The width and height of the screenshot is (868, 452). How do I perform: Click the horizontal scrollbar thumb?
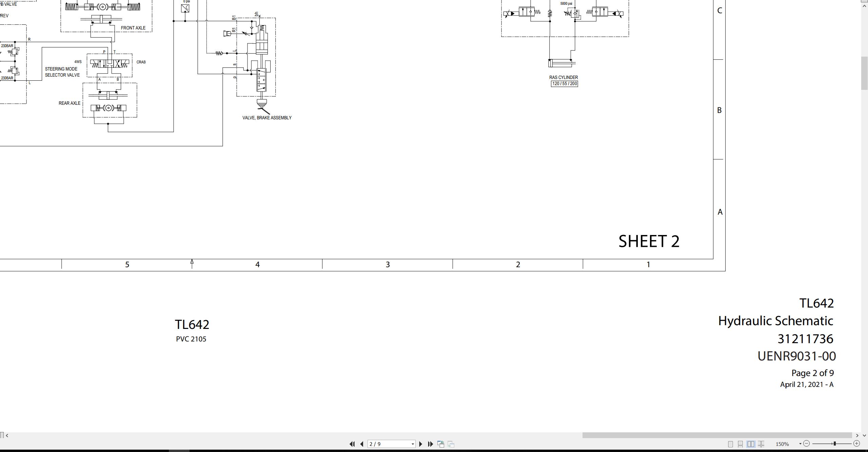(x=717, y=435)
